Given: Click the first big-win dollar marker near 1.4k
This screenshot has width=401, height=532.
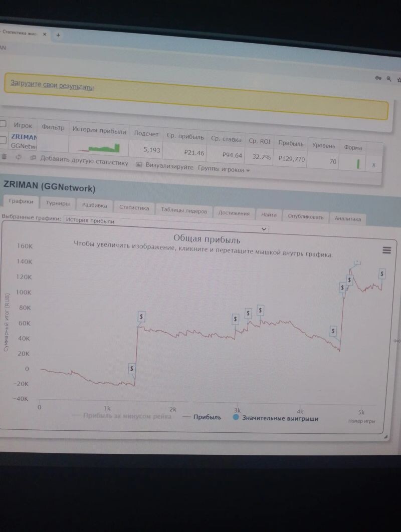Looking at the screenshot, I should pyautogui.click(x=132, y=369).
